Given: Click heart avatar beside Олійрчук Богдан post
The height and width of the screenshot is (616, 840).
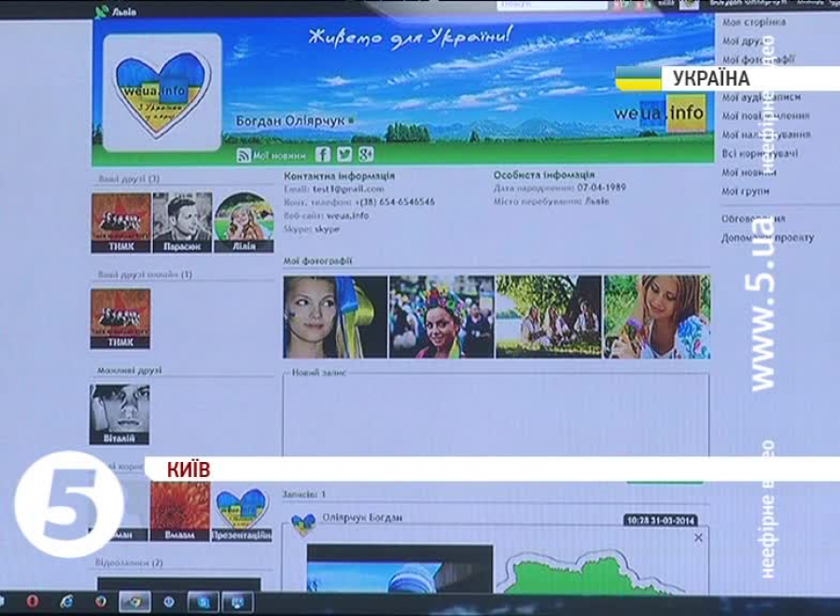Looking at the screenshot, I should [x=303, y=523].
